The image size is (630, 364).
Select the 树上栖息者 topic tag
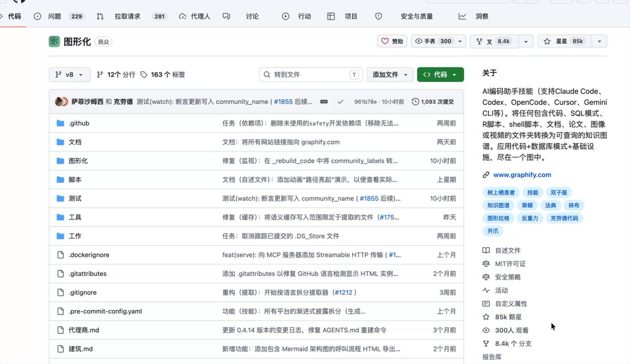click(x=501, y=192)
